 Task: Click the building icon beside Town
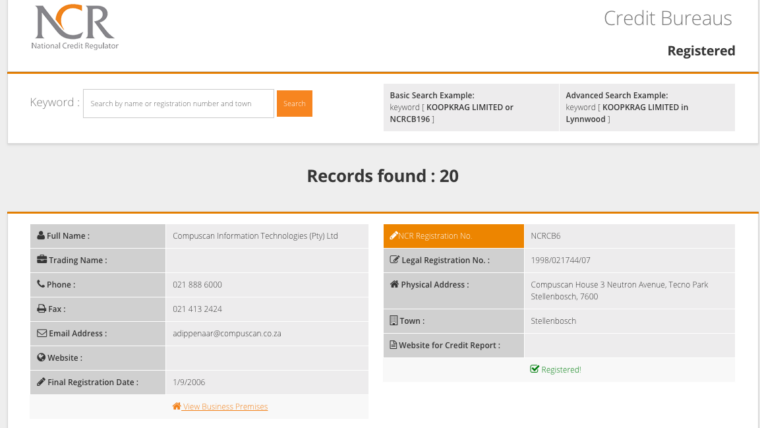[x=394, y=320]
